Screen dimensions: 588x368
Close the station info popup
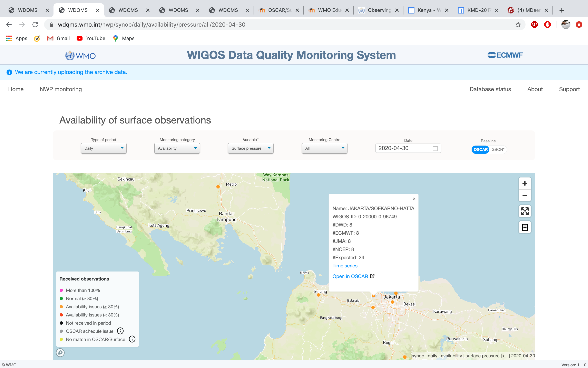click(x=414, y=199)
